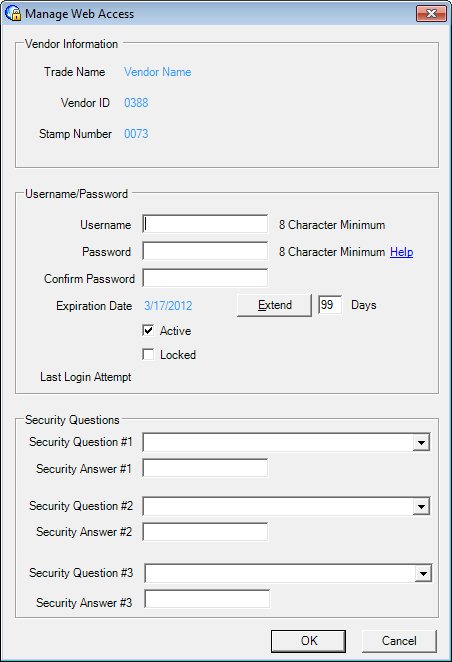Click the Security Question #1 combo box
Viewport: 452px width, 662px height.
[x=286, y=442]
